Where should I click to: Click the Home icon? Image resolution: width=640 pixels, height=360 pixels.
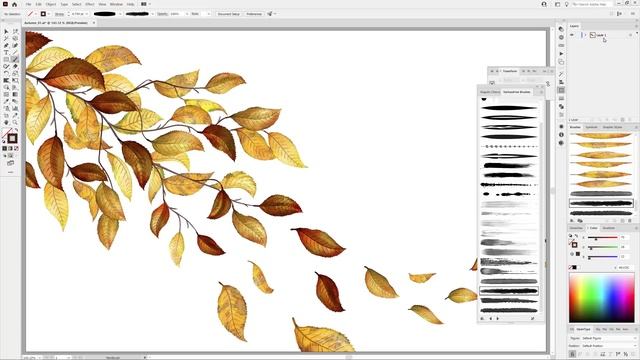click(15, 4)
